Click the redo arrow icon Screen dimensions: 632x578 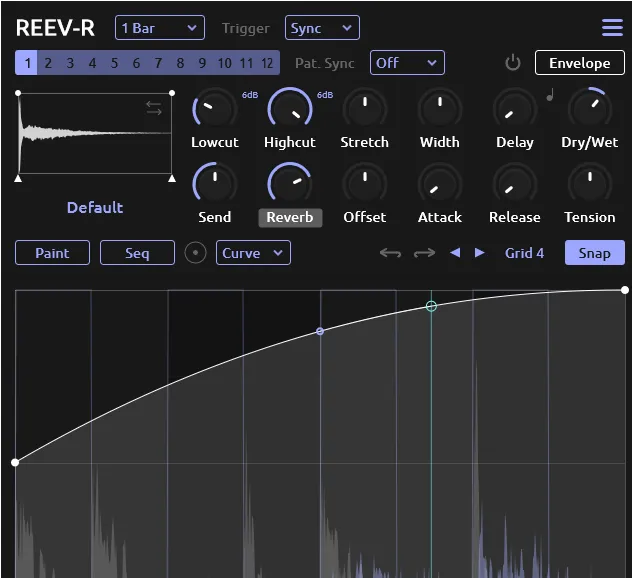click(x=424, y=253)
